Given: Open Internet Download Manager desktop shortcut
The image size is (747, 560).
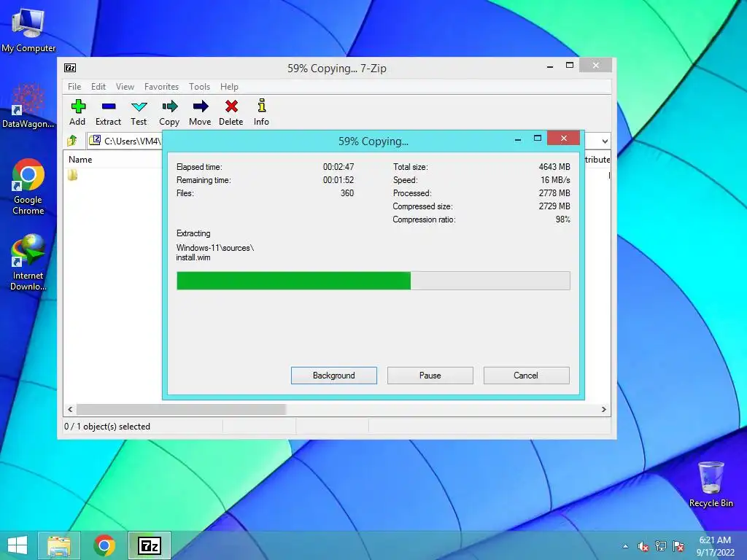Looking at the screenshot, I should (x=28, y=262).
